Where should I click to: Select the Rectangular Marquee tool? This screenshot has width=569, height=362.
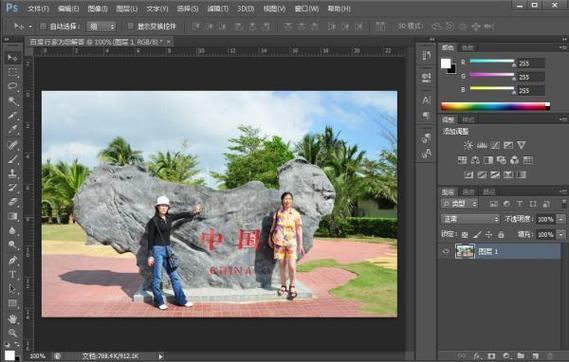(13, 72)
